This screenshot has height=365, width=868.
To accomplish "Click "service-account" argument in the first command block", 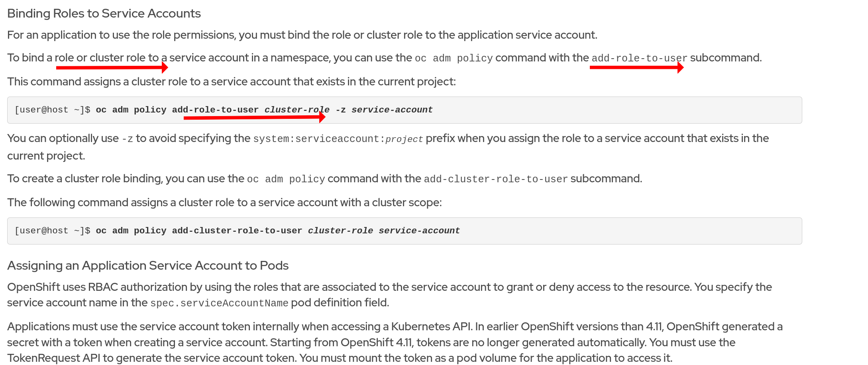I will pyautogui.click(x=392, y=110).
